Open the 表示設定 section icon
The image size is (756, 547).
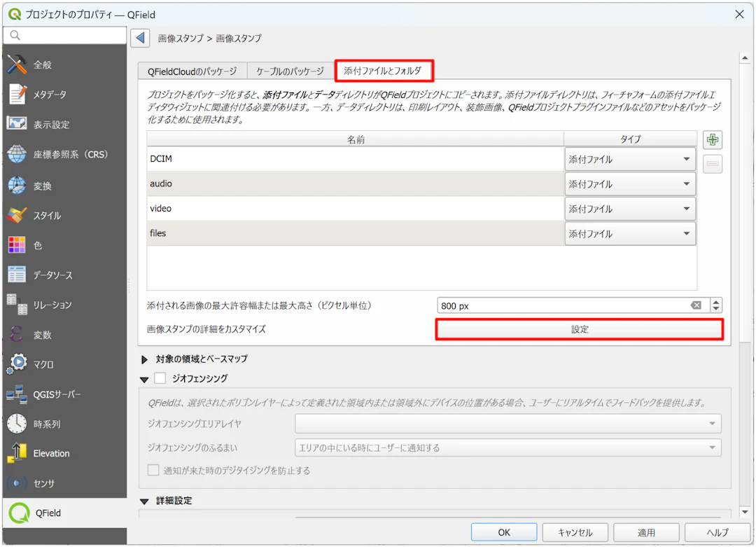(x=17, y=124)
